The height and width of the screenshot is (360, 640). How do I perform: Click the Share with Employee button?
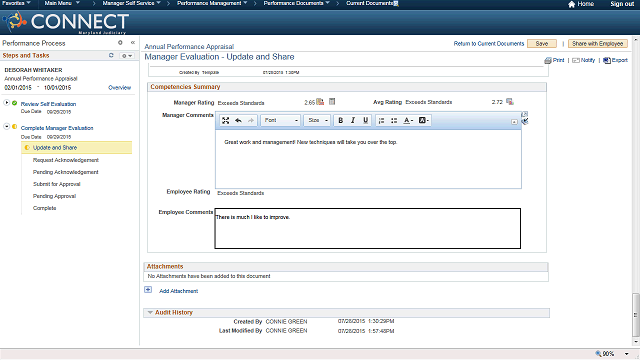598,44
